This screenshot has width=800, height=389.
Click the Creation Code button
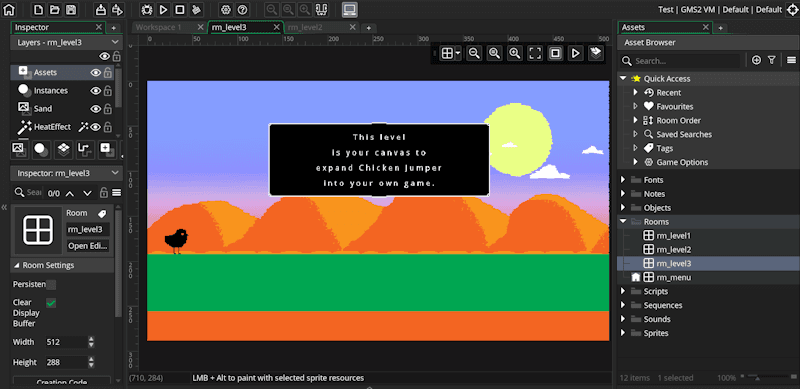click(x=62, y=382)
